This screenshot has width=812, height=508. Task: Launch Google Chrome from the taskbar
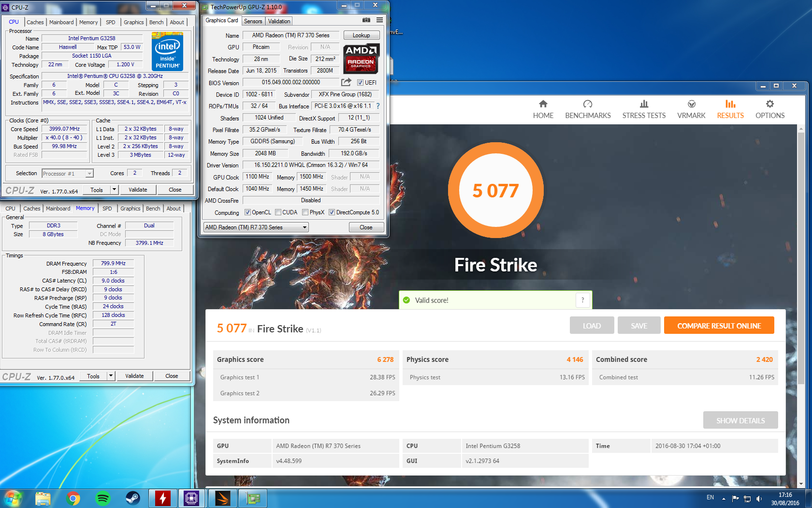pos(73,498)
